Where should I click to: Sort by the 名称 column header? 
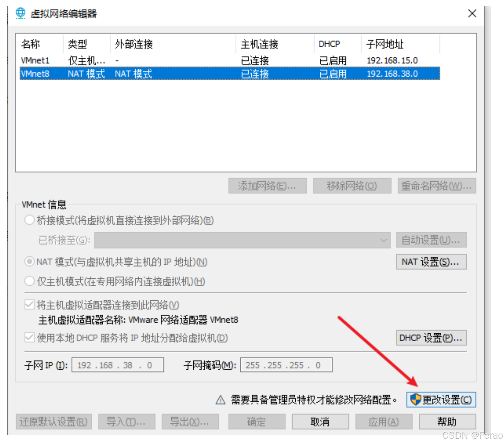pyautogui.click(x=40, y=44)
